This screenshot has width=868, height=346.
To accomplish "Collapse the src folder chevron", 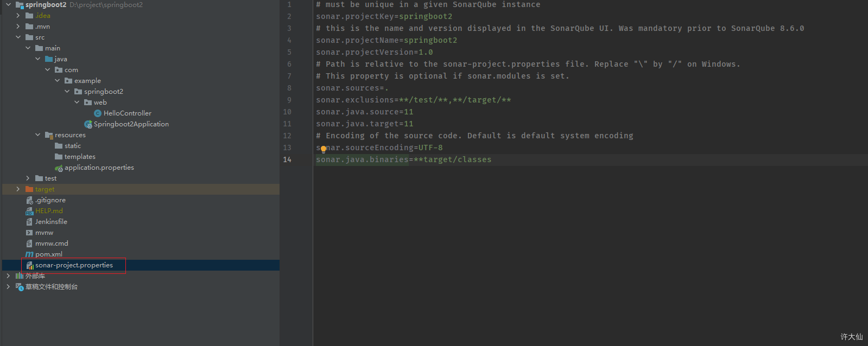I will coord(18,37).
